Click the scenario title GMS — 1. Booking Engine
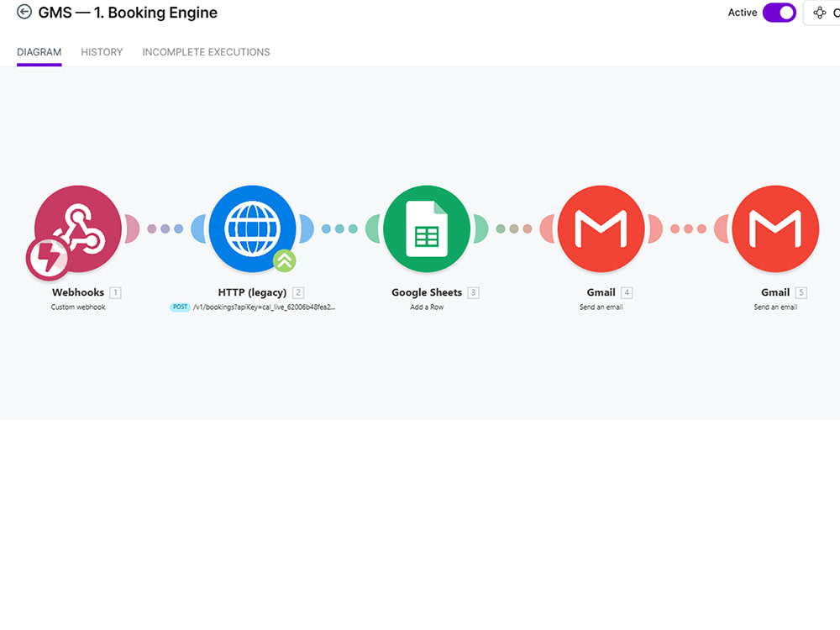Viewport: 840px width, 630px height. tap(128, 13)
